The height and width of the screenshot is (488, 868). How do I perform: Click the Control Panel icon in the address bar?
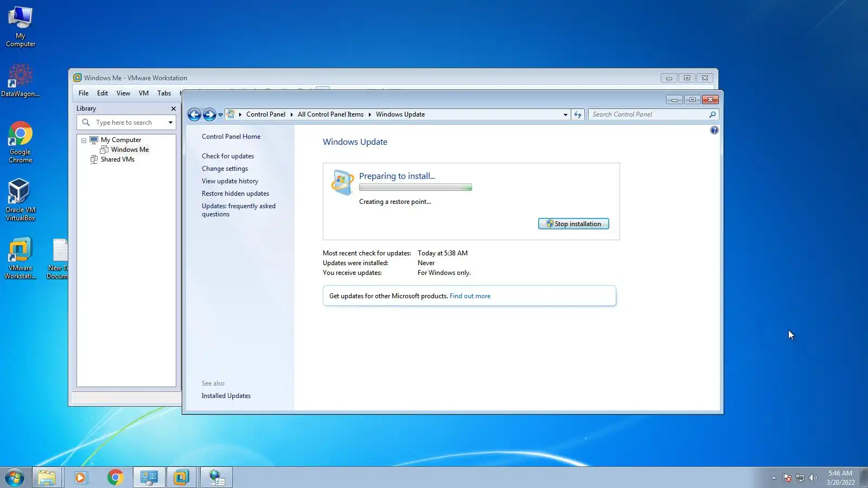pos(231,114)
